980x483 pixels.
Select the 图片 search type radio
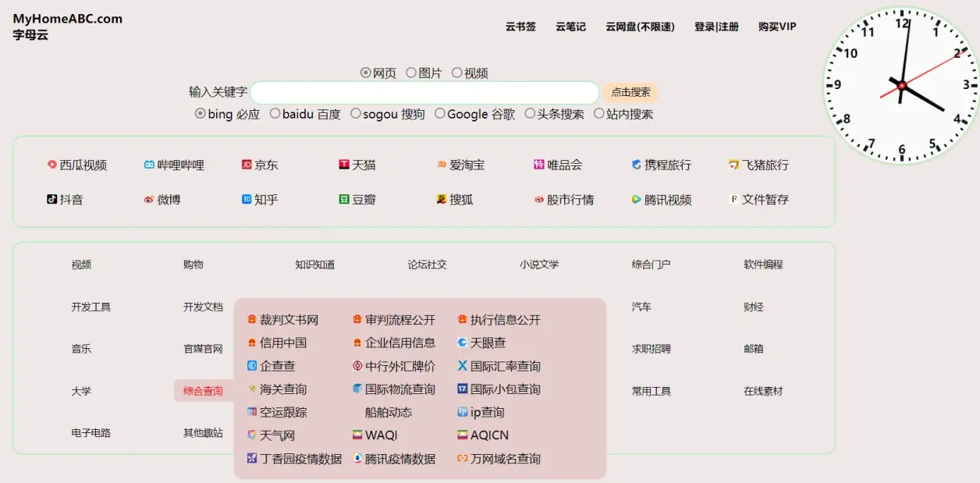click(411, 73)
